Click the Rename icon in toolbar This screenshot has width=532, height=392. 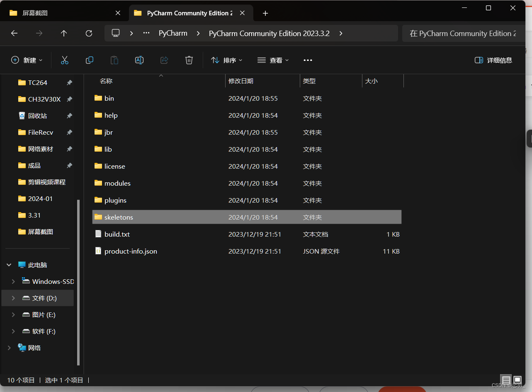click(139, 60)
